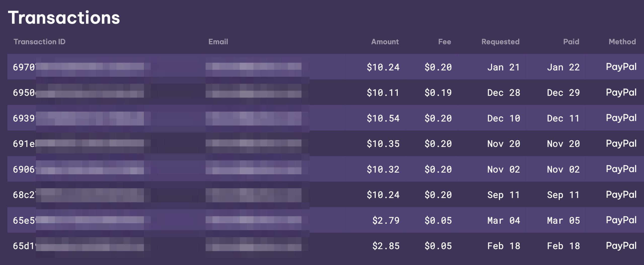This screenshot has width=644, height=265.
Task: Select the $10.54 amount cell
Action: (383, 118)
